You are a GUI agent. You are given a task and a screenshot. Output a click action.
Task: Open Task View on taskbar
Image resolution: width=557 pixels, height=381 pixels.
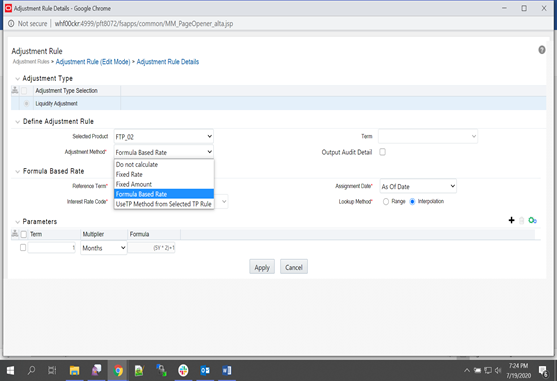pyautogui.click(x=52, y=371)
